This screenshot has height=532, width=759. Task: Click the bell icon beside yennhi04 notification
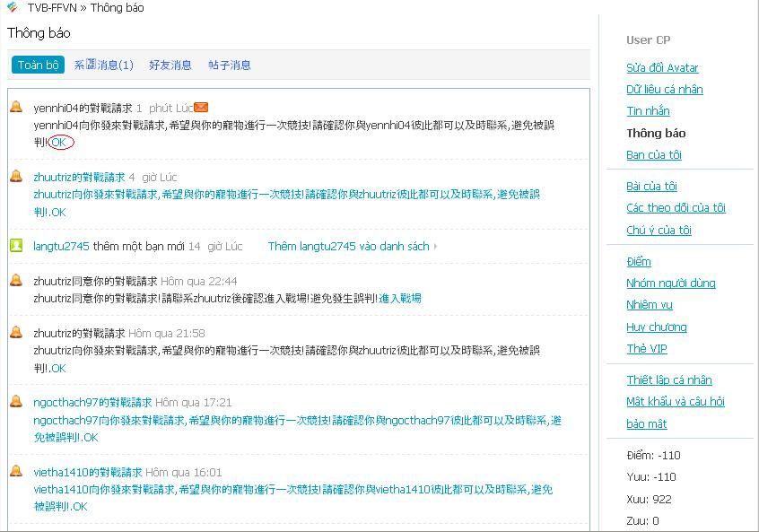click(16, 107)
